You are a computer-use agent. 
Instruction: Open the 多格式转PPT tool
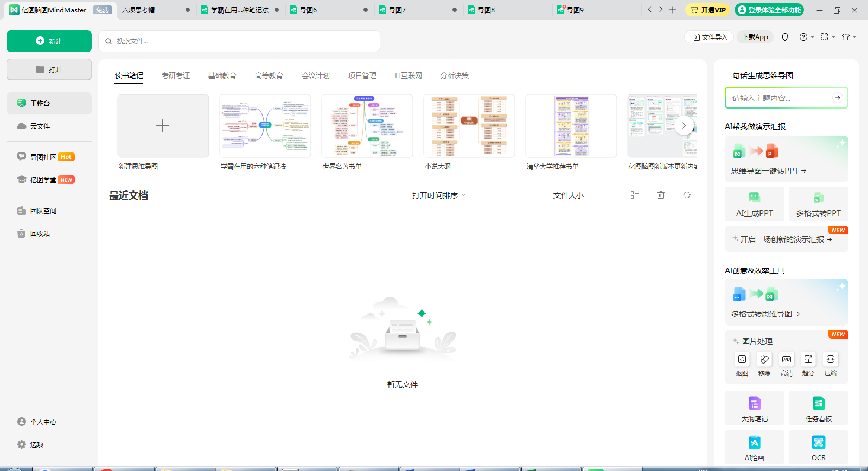(x=819, y=204)
